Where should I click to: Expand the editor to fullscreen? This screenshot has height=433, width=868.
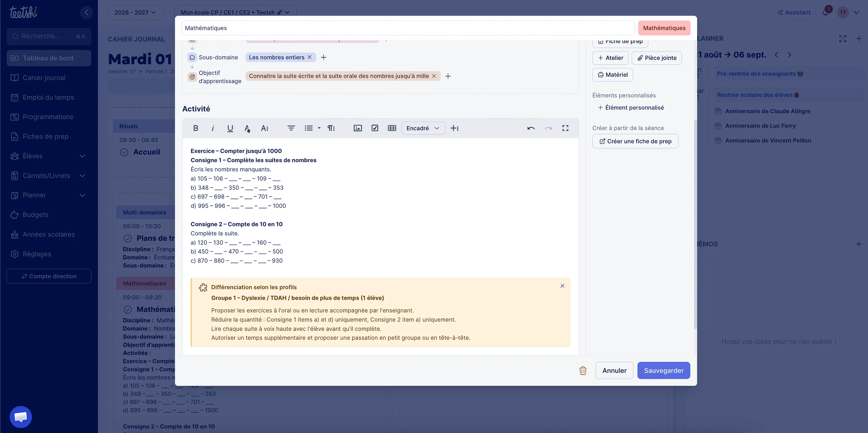tap(565, 128)
